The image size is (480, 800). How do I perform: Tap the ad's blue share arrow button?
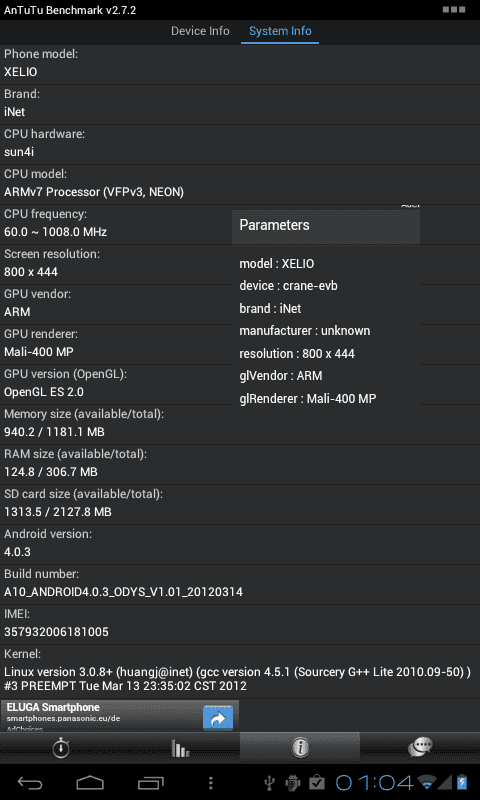218,717
